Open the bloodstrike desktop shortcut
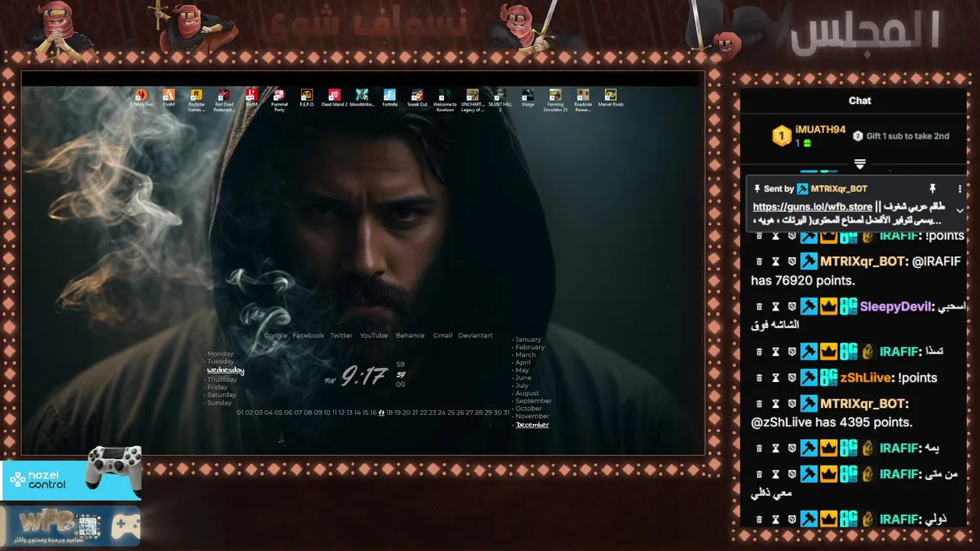Image resolution: width=980 pixels, height=551 pixels. click(362, 98)
